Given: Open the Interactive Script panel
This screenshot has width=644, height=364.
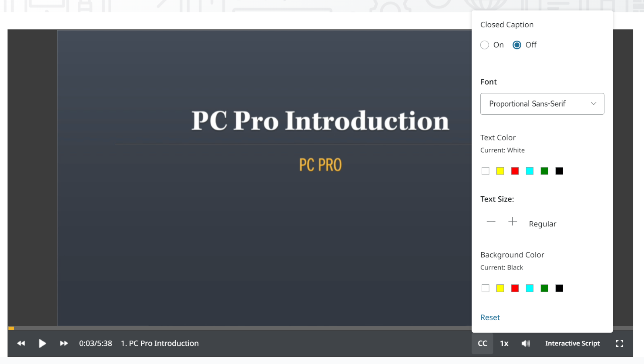Looking at the screenshot, I should click(x=572, y=343).
